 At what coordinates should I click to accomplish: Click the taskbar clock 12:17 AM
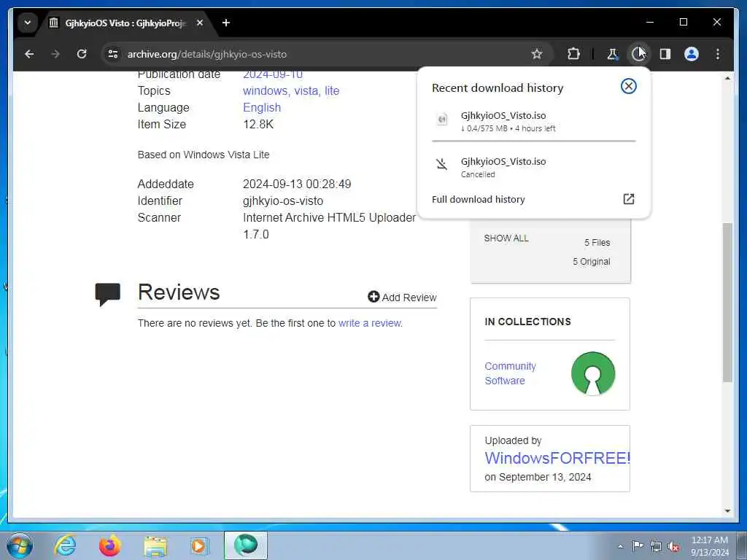click(x=709, y=540)
